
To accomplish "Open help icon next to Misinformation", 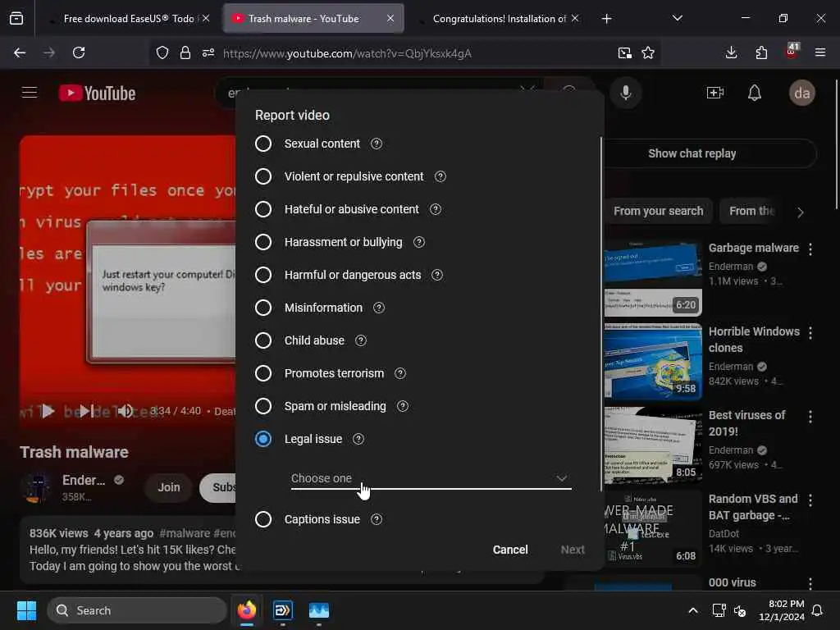I will click(379, 308).
